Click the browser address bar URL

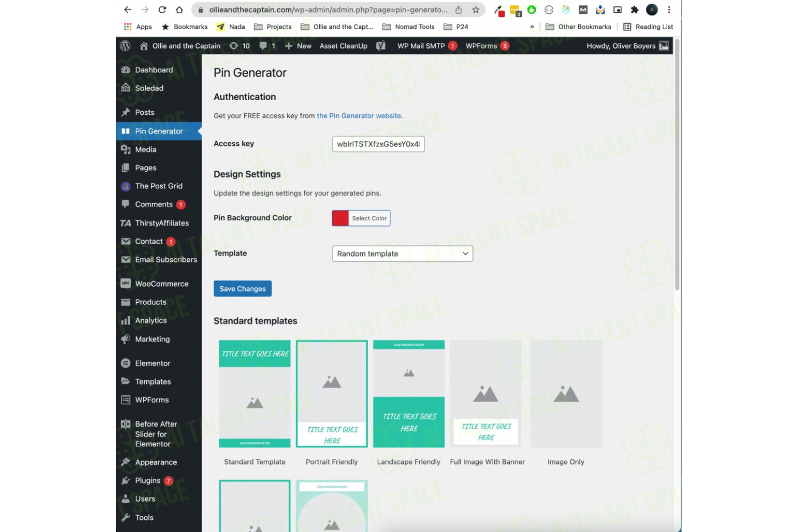(328, 10)
